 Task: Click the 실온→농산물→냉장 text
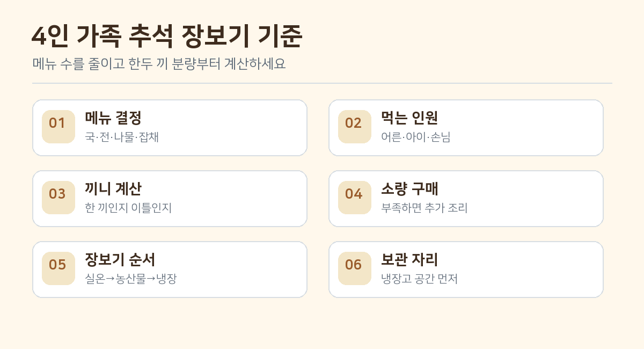pos(131,279)
